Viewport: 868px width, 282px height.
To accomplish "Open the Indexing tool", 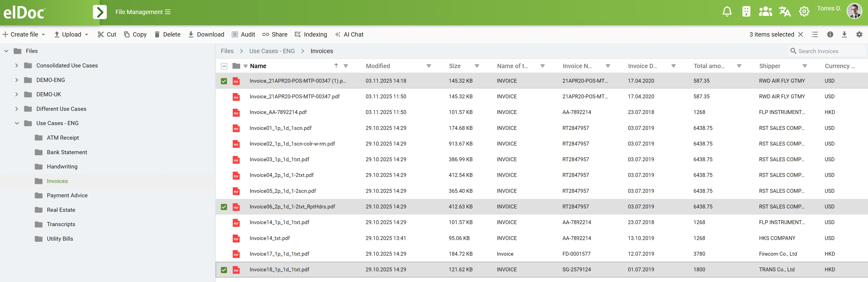I will tap(311, 34).
